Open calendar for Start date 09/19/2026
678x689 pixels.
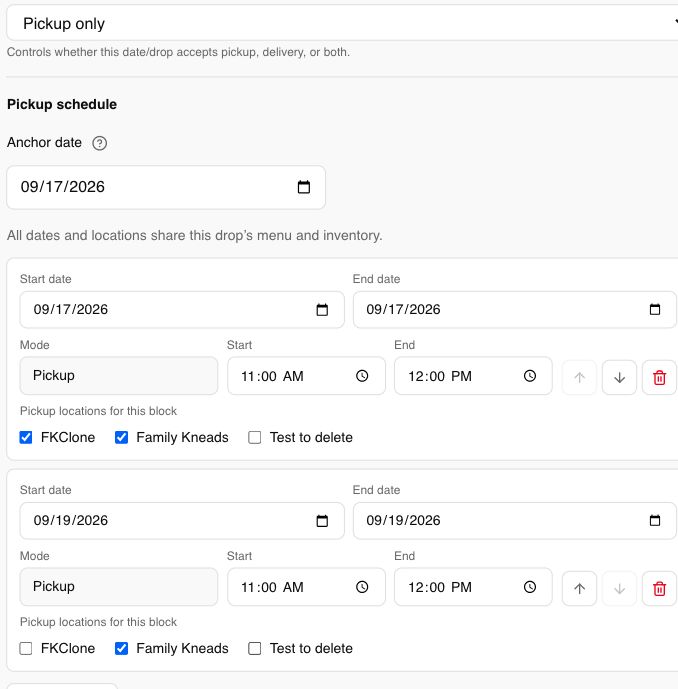click(322, 521)
